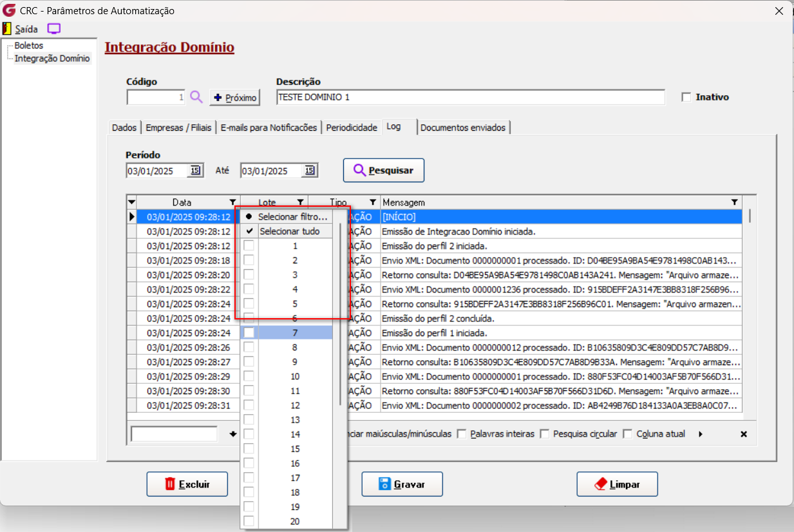794x532 pixels.
Task: Open the Dados tab
Action: point(124,128)
